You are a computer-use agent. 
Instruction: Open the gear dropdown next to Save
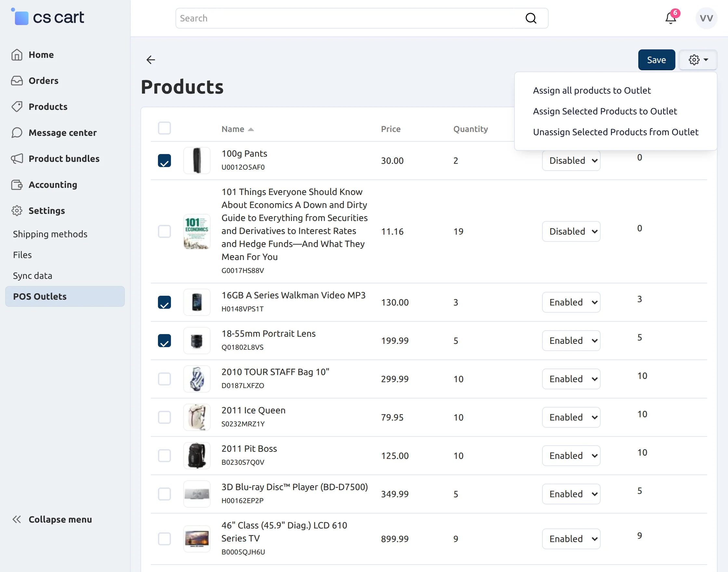[x=698, y=59]
